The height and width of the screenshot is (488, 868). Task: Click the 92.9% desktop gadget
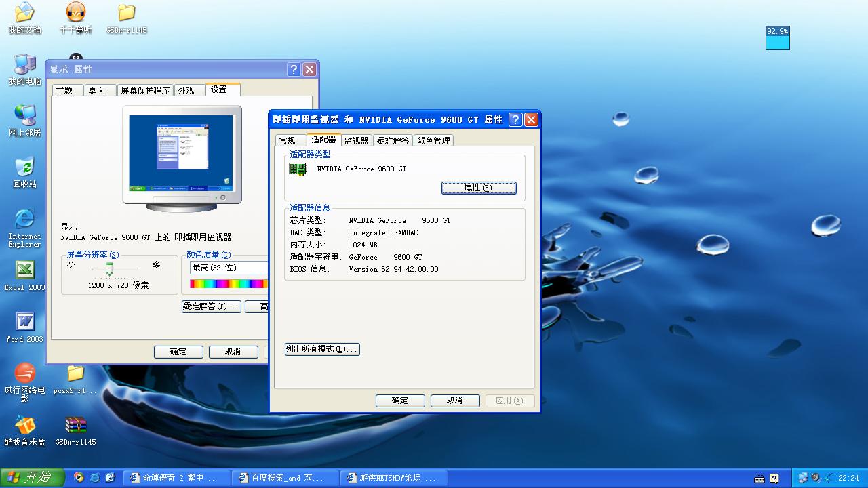click(x=778, y=38)
